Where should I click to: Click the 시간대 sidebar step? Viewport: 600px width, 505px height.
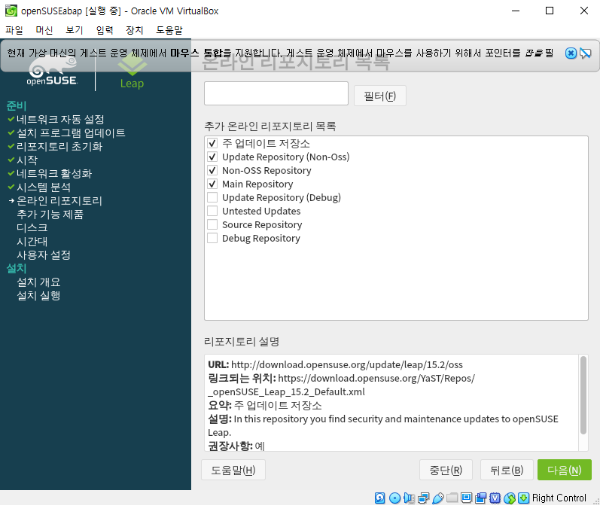click(32, 241)
